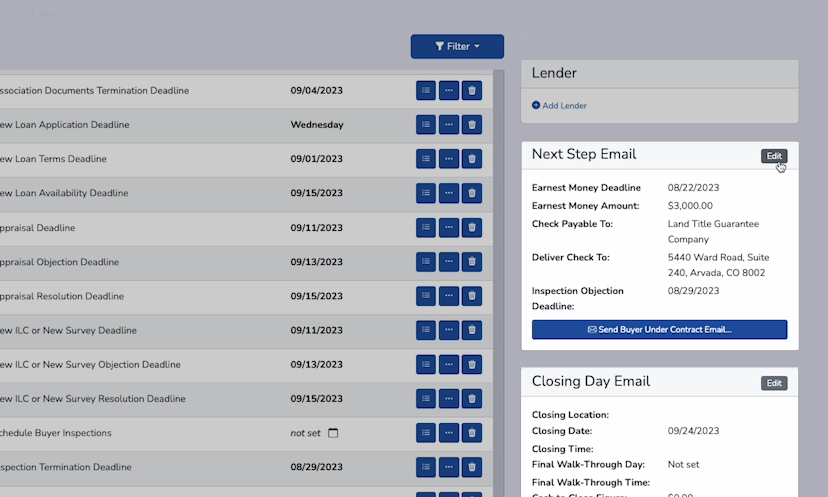
Task: Select the 09/01/2023 date value
Action: [316, 159]
